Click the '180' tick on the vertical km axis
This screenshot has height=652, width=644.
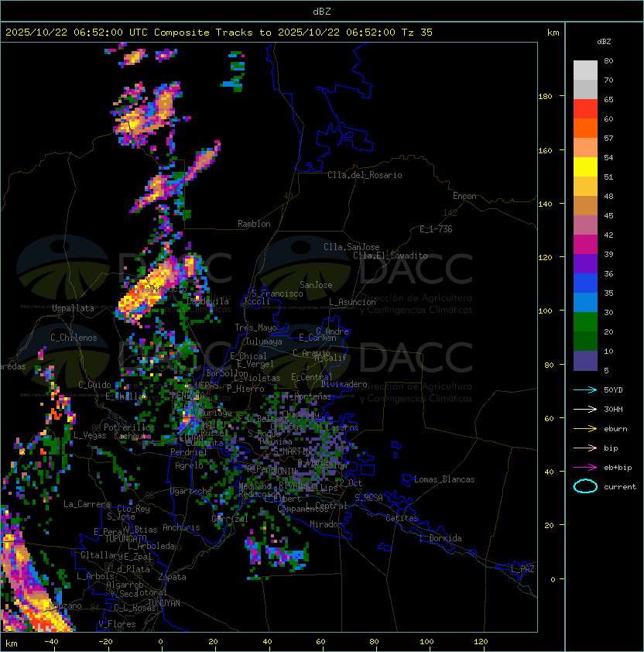(x=545, y=97)
